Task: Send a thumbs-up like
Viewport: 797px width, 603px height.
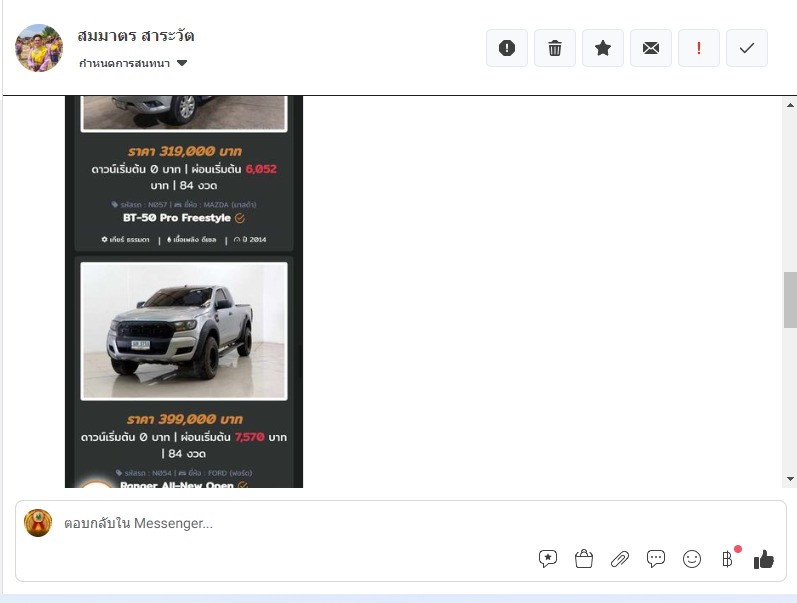Action: 763,559
